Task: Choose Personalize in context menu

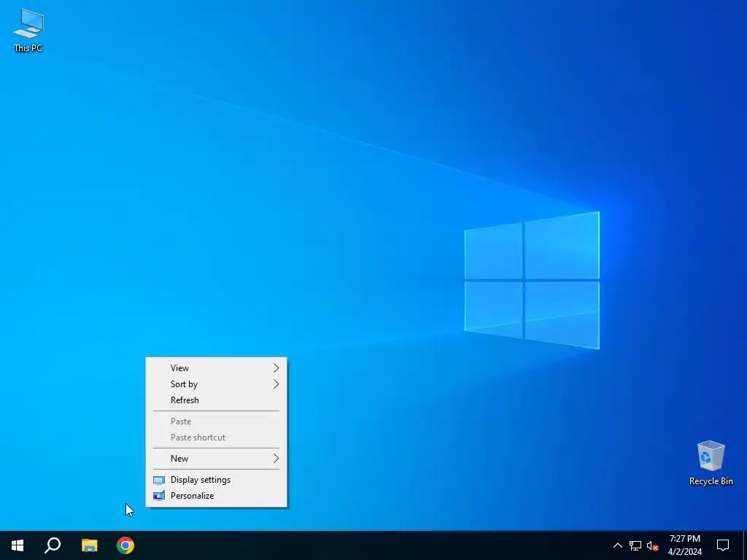Action: [x=216, y=496]
